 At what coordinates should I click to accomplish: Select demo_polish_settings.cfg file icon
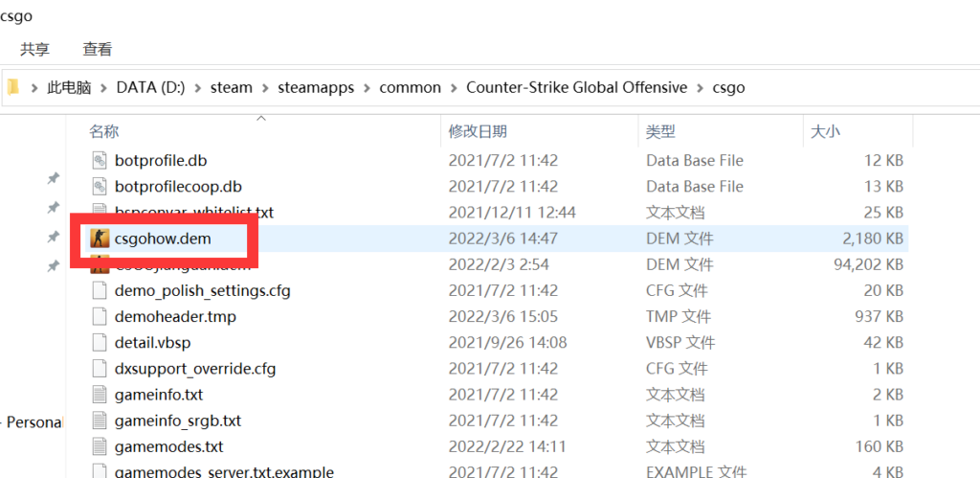click(100, 291)
